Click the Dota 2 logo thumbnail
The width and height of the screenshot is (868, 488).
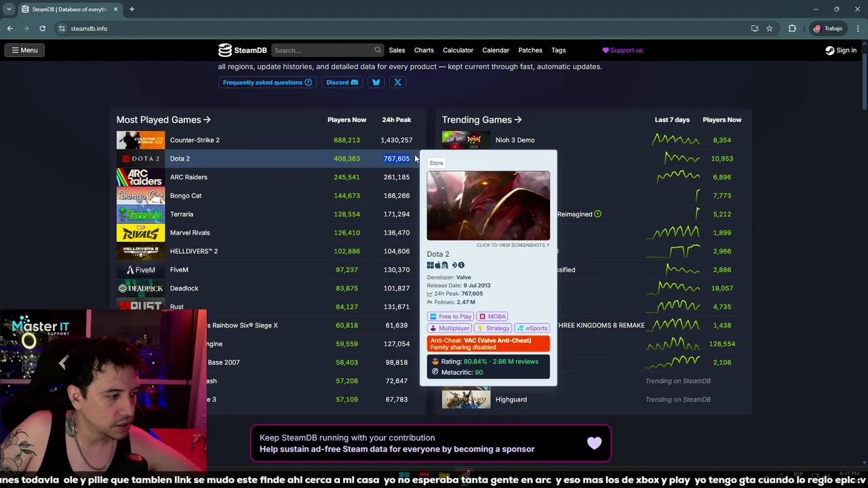140,159
